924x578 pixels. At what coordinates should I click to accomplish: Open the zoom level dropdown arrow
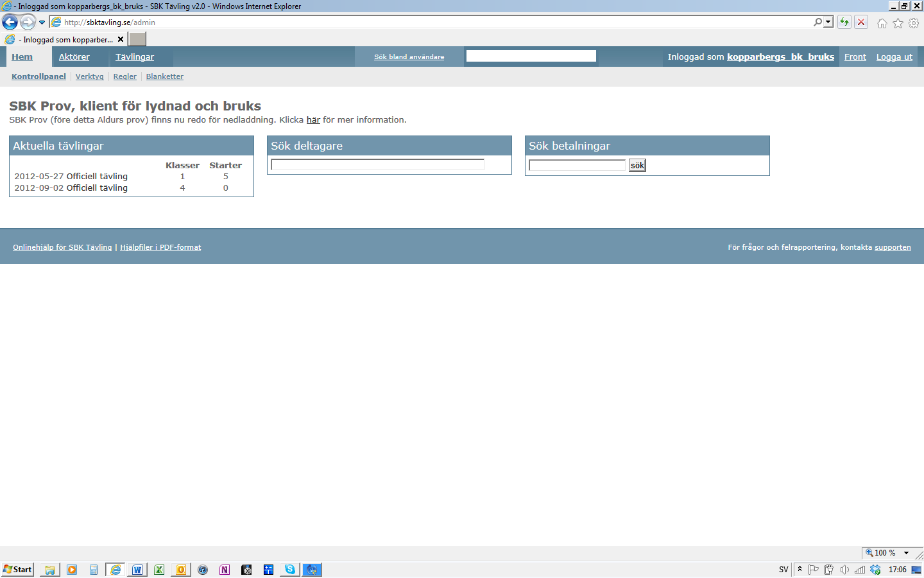pos(906,552)
